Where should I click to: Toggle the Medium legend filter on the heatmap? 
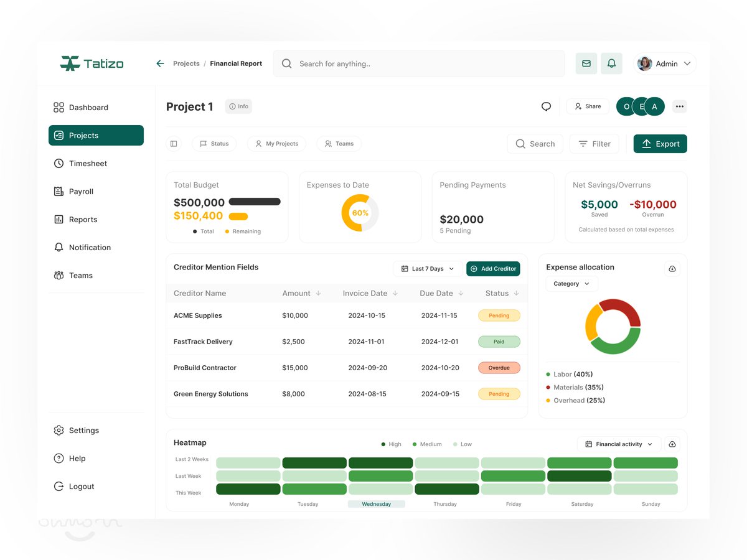point(427,444)
